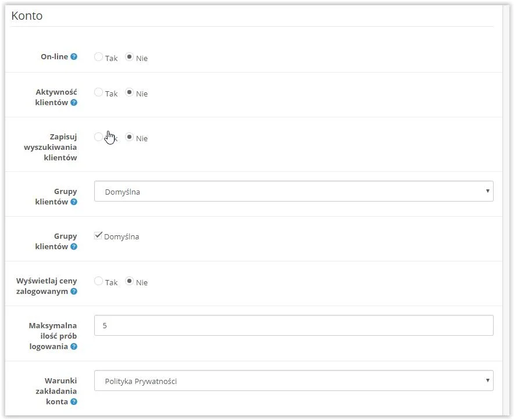Image resolution: width=514 pixels, height=420 pixels.
Task: Click the vertical scrollbar on the right
Action: (507, 209)
